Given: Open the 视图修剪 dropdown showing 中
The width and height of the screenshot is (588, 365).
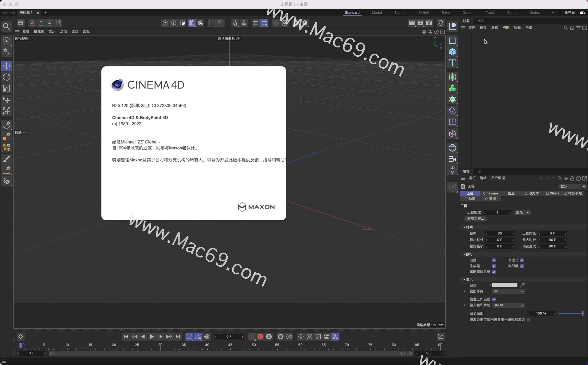Looking at the screenshot, I should pyautogui.click(x=508, y=291).
